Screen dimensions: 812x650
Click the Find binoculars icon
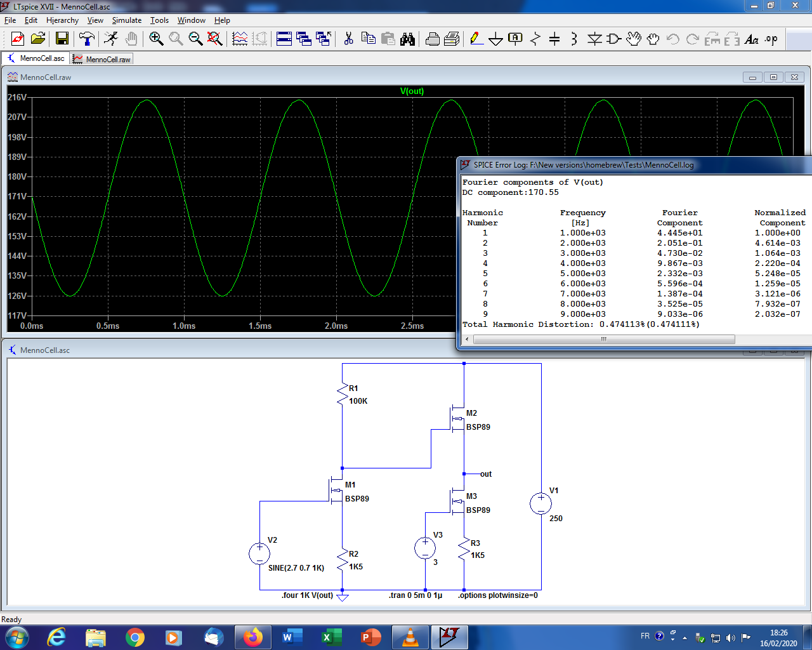(x=407, y=39)
